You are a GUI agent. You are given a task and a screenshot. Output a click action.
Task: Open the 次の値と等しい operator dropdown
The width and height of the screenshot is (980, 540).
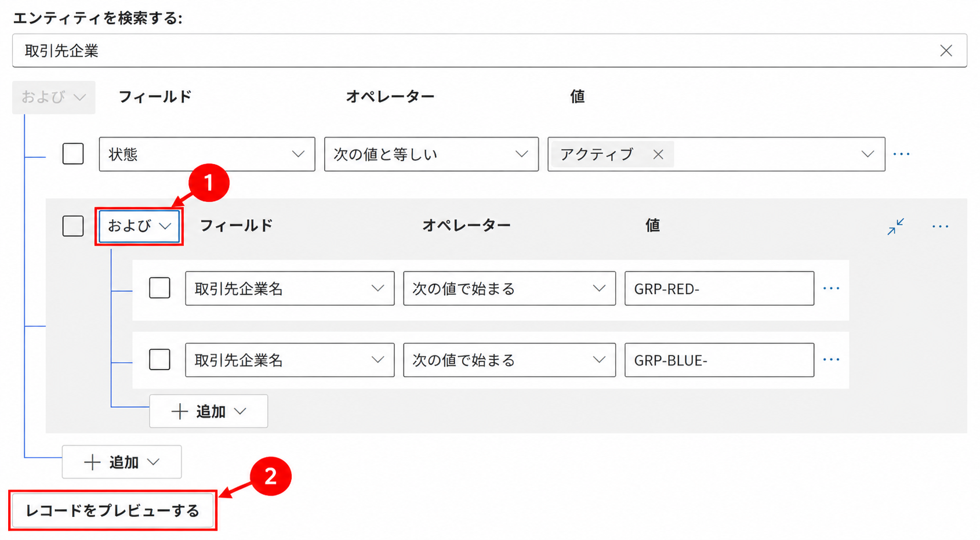coord(431,154)
